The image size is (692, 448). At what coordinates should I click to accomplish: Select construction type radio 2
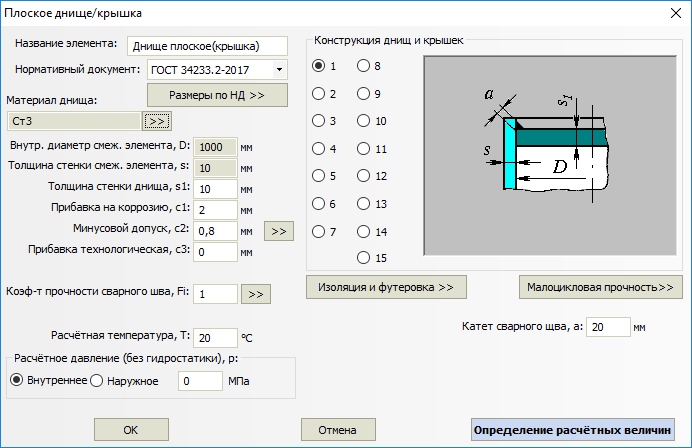pyautogui.click(x=318, y=94)
